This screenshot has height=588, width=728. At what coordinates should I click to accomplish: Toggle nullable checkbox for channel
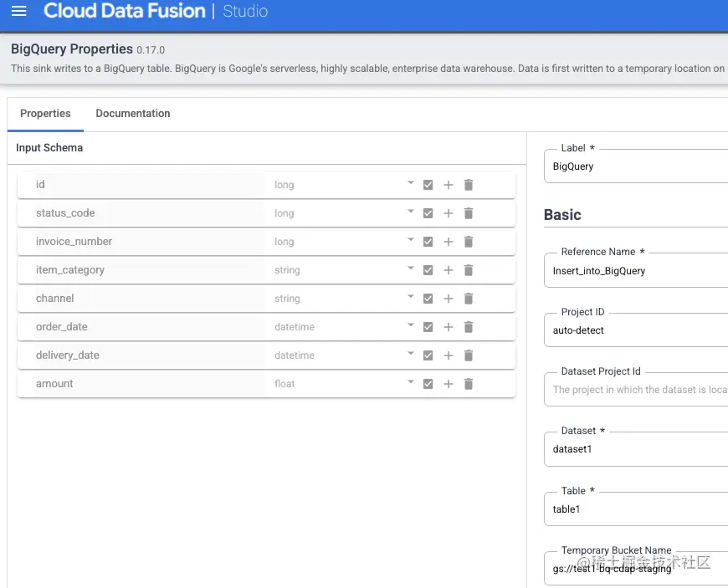tap(428, 299)
